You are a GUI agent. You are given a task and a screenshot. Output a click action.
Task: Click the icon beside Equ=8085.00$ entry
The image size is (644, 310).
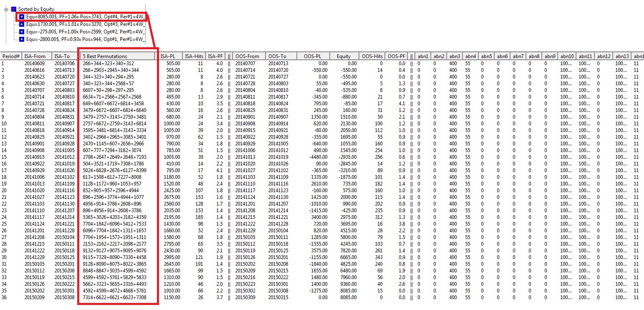(x=21, y=16)
